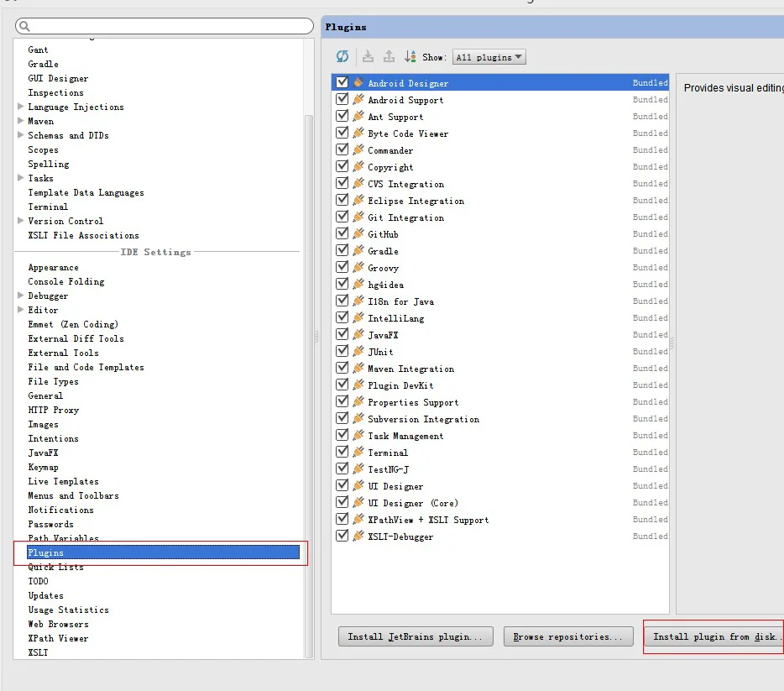Click the plug icon beside Maven Integration

[358, 369]
